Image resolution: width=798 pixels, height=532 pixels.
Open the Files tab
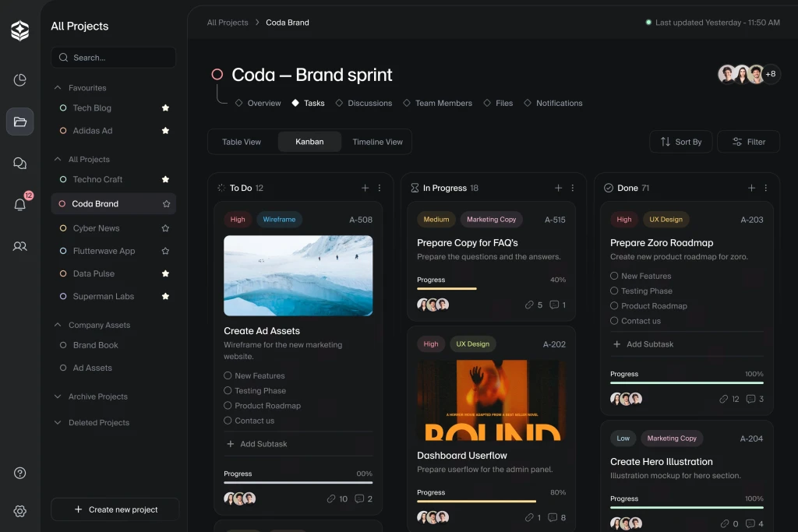pos(498,103)
